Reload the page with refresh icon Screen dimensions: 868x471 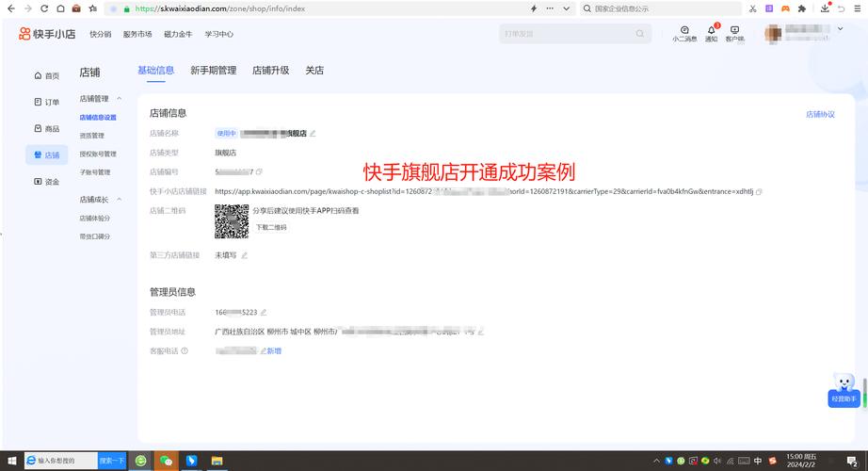43,8
